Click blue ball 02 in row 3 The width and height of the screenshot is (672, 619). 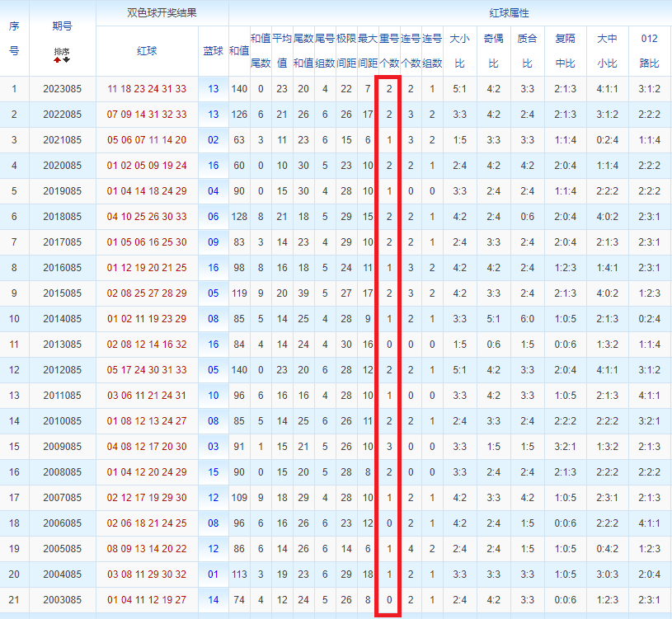(213, 140)
